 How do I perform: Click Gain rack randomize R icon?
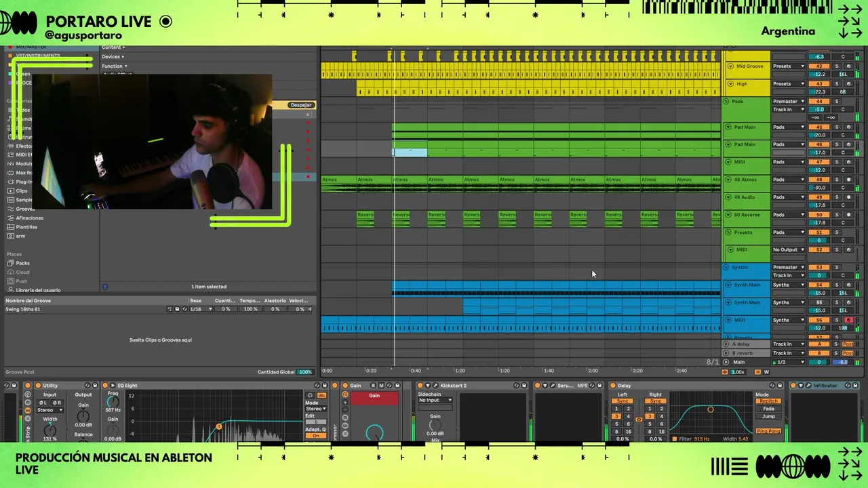click(373, 385)
